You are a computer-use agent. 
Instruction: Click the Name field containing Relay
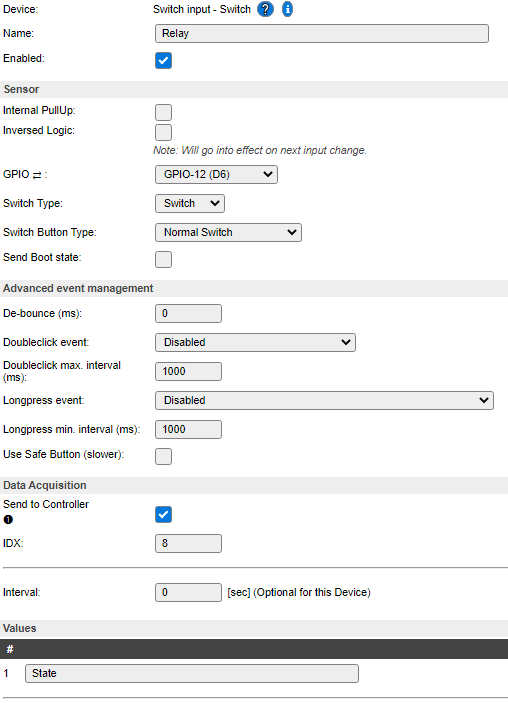point(321,34)
